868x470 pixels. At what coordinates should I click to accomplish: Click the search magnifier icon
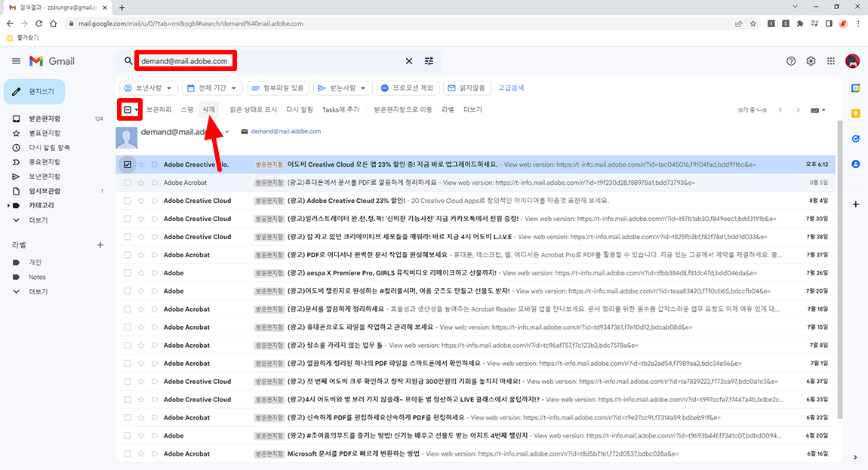128,61
